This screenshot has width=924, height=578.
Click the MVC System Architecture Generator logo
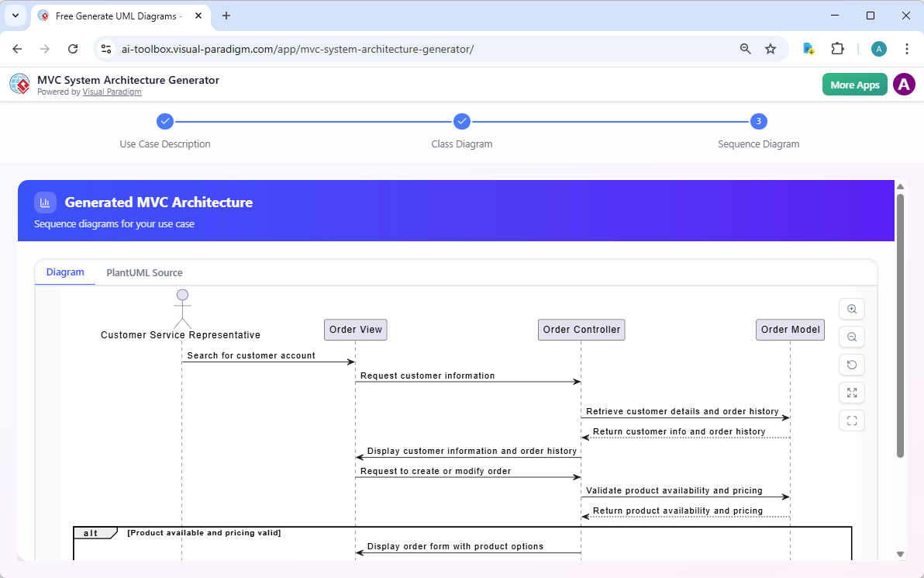19,84
